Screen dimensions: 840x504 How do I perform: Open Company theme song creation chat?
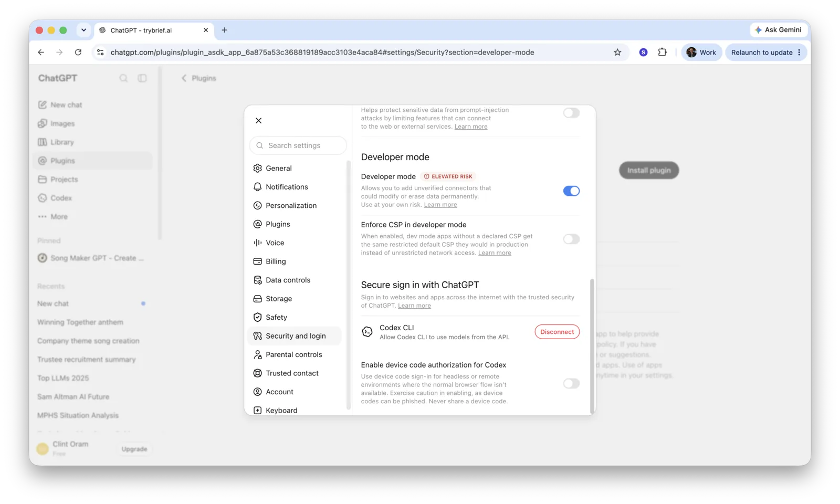click(92, 341)
